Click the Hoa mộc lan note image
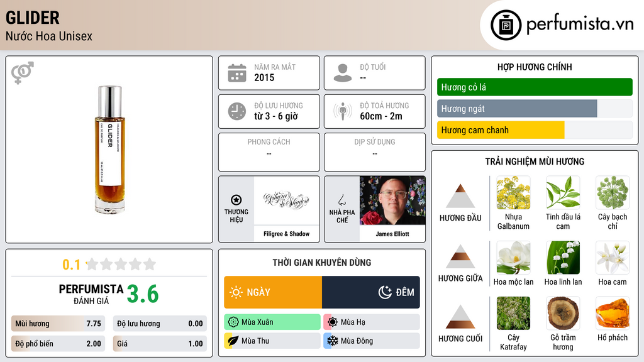 click(513, 258)
